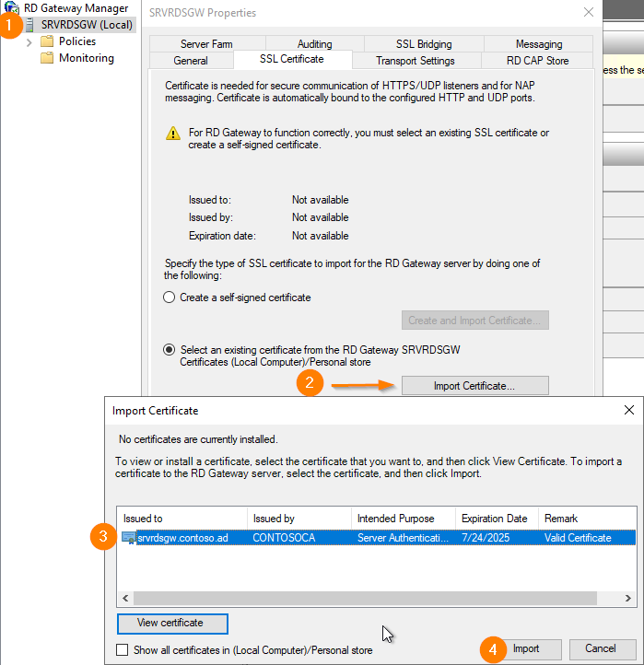Sort by the Intended Purpose column
This screenshot has width=644, height=665.
[404, 519]
